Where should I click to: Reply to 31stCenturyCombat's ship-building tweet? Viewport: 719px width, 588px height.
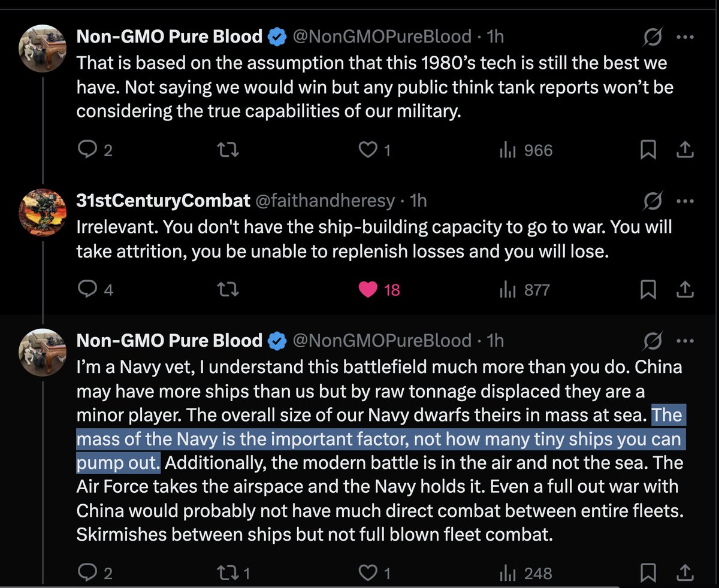[x=87, y=290]
